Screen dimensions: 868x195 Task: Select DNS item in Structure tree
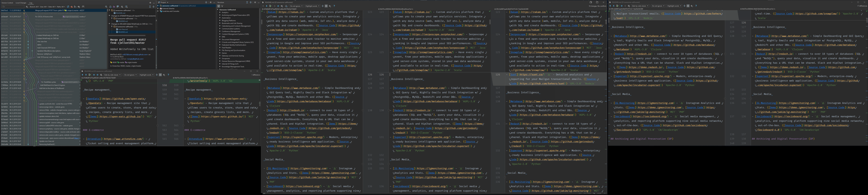click(x=223, y=37)
